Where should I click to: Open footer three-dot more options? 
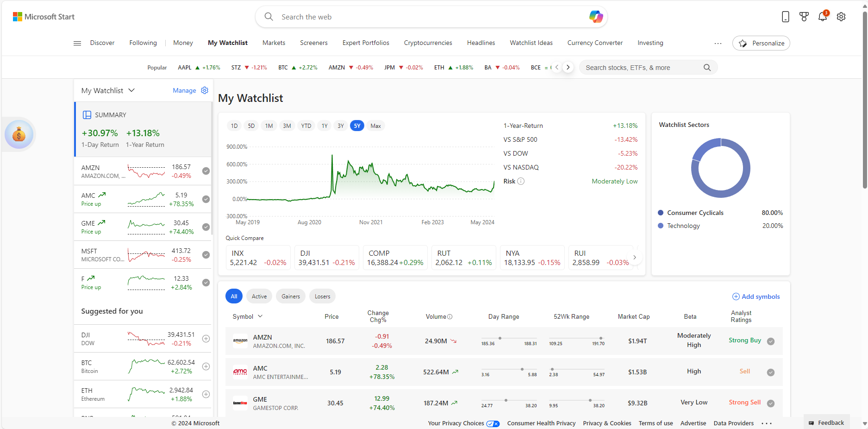tap(767, 423)
